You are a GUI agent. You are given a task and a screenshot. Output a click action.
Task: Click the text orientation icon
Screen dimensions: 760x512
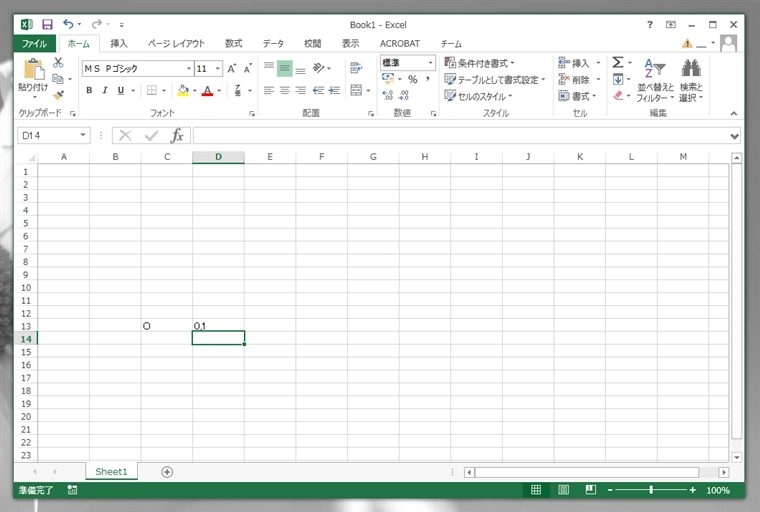(318, 68)
